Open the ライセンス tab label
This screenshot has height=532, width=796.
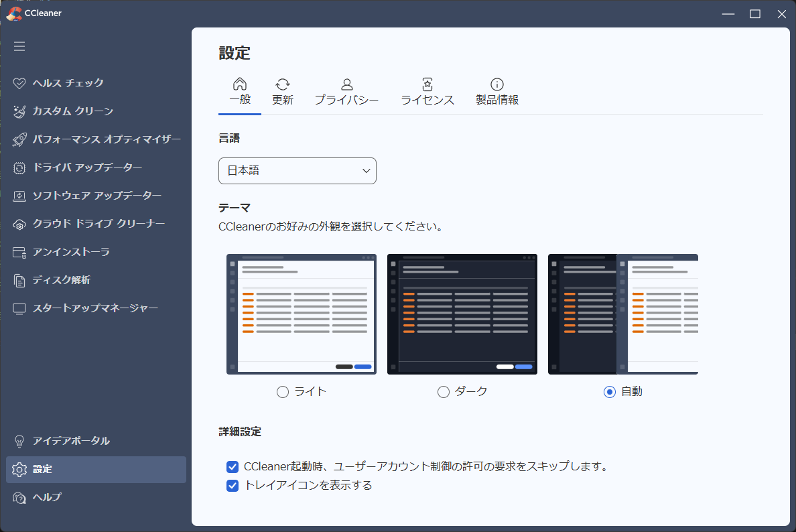[x=427, y=100]
